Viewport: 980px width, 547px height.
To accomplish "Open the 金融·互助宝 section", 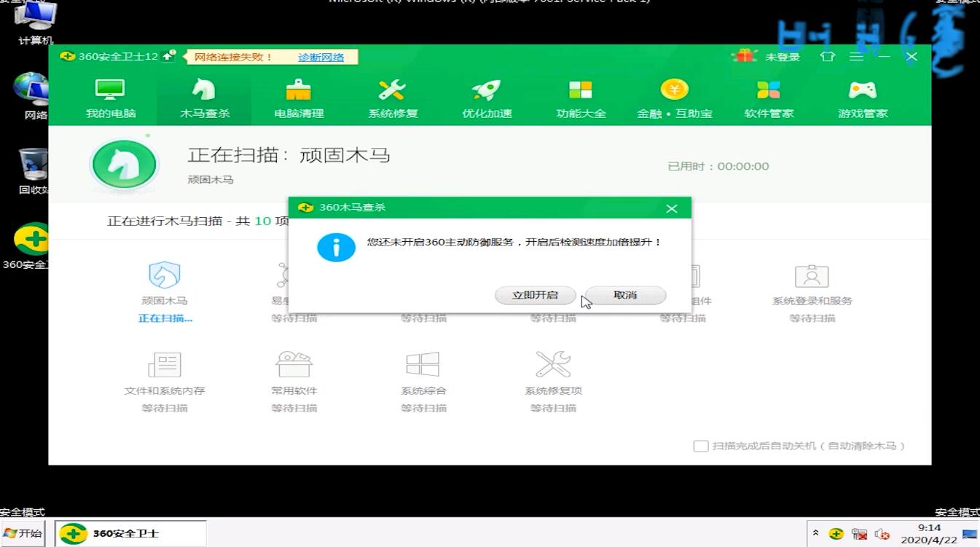I will [675, 98].
